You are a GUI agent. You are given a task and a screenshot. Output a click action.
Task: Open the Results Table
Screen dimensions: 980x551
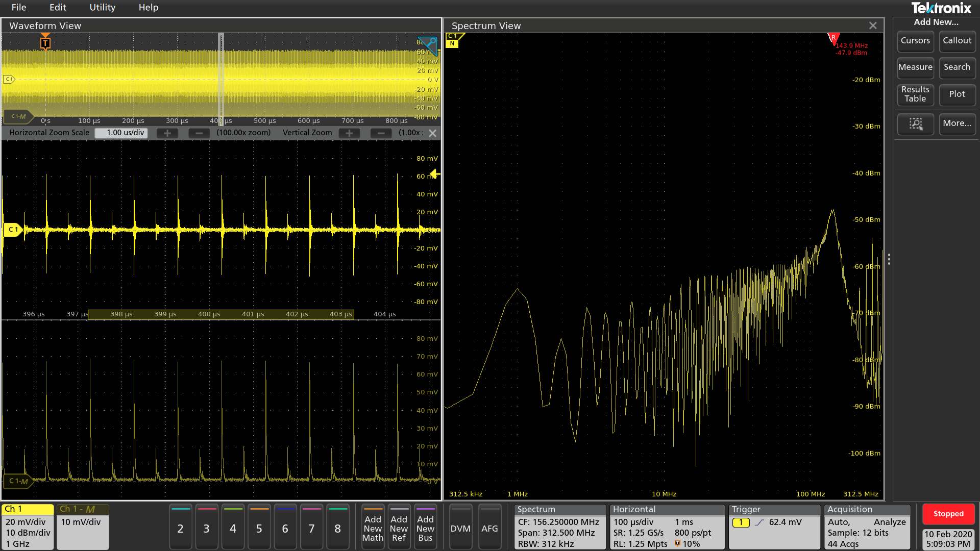coord(915,94)
